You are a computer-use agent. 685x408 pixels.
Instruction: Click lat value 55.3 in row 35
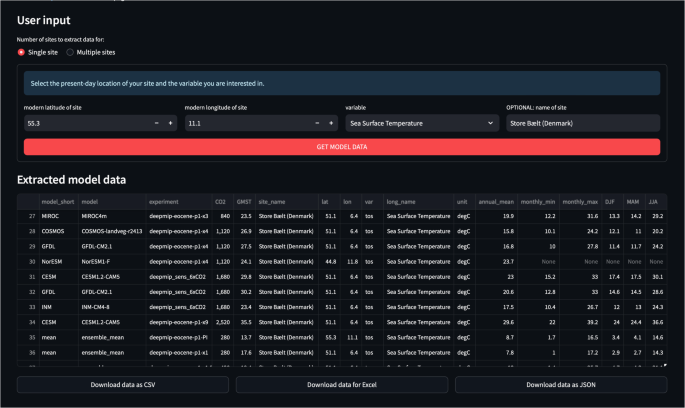(x=329, y=338)
